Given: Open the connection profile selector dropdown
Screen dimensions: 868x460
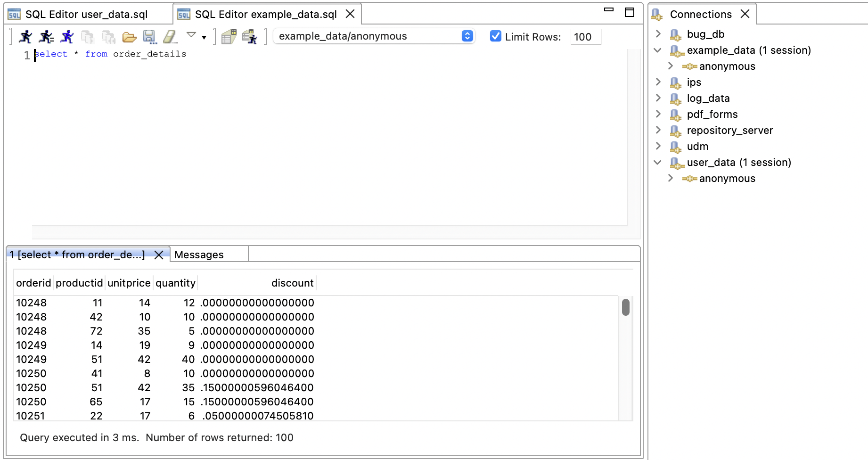Looking at the screenshot, I should click(x=467, y=36).
